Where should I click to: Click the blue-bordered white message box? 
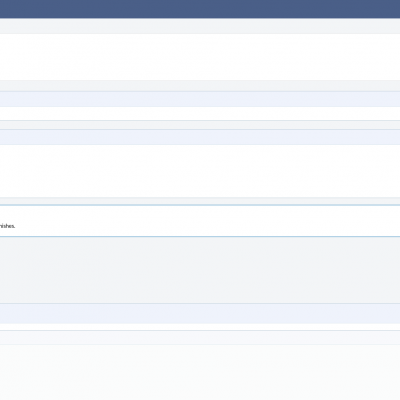click(x=200, y=221)
